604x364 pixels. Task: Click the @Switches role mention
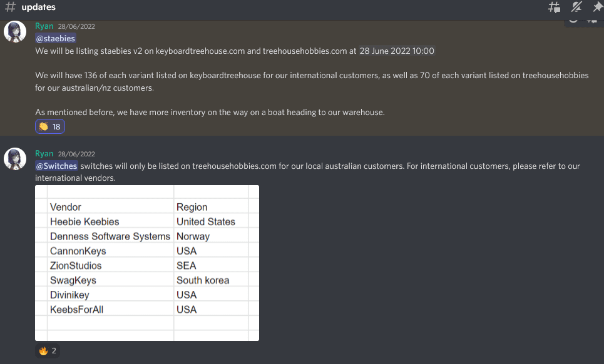(56, 166)
